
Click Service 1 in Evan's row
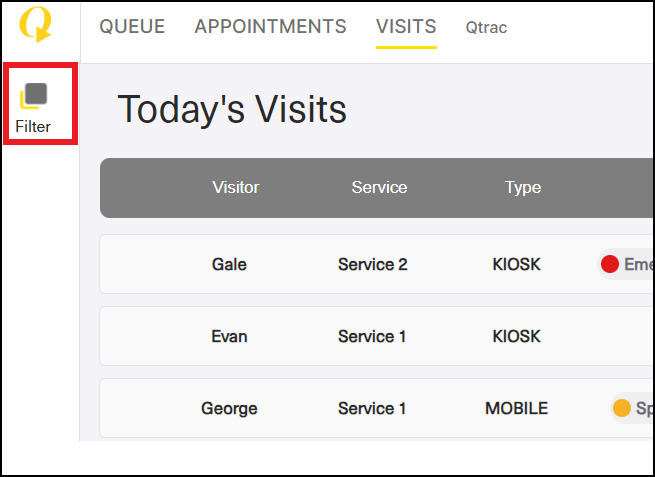coord(372,336)
